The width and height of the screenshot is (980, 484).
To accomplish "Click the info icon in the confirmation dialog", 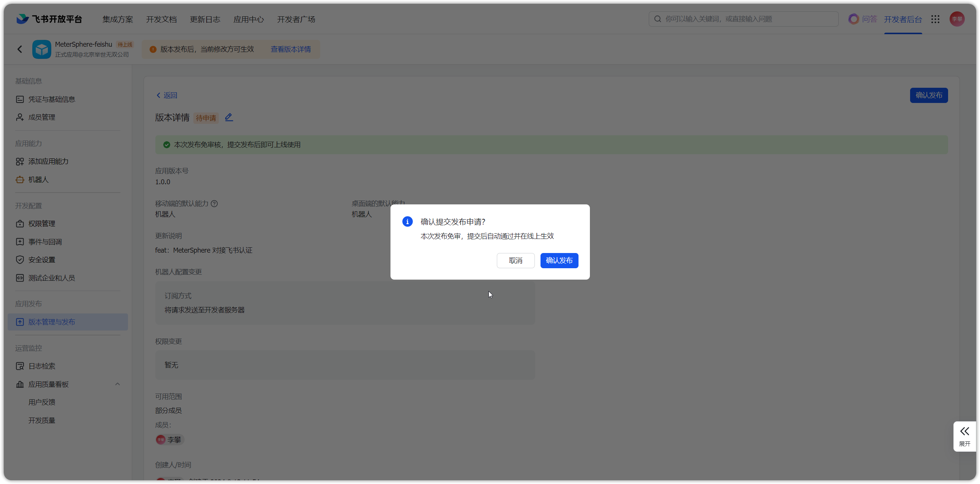I will pos(407,221).
